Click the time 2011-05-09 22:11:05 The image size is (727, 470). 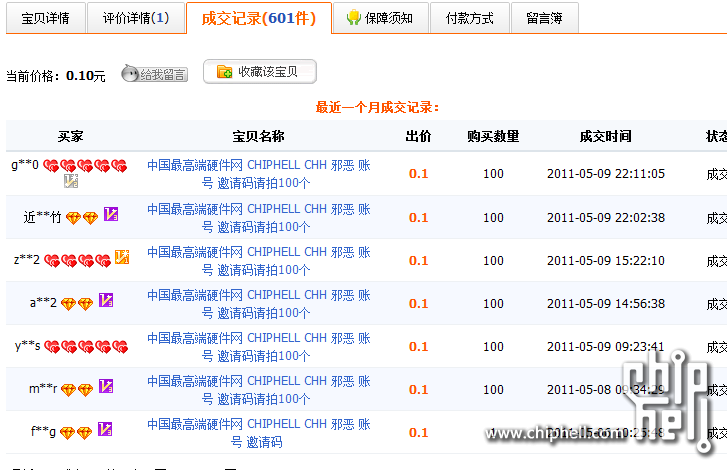606,174
